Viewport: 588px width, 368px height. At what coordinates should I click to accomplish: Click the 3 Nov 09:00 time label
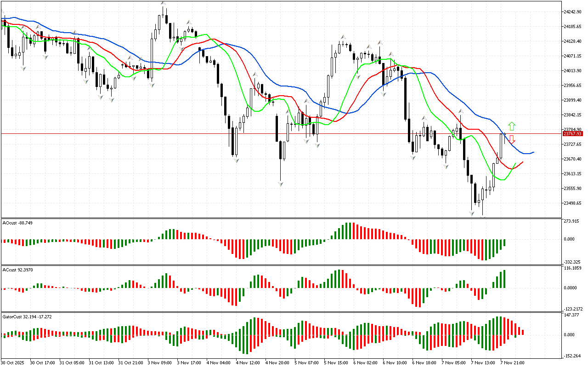click(x=159, y=363)
